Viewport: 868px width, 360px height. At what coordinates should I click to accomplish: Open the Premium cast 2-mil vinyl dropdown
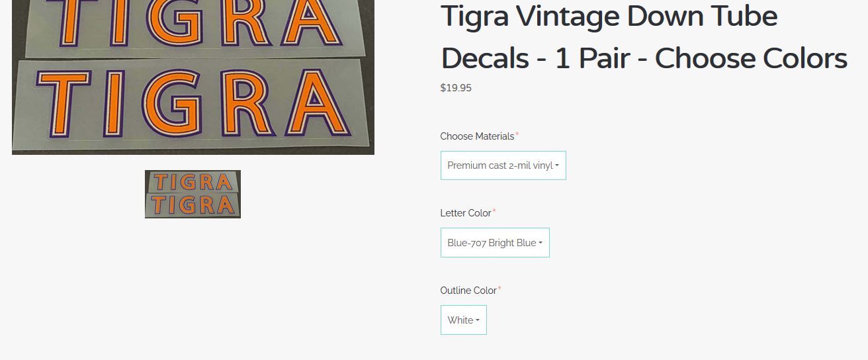[503, 165]
